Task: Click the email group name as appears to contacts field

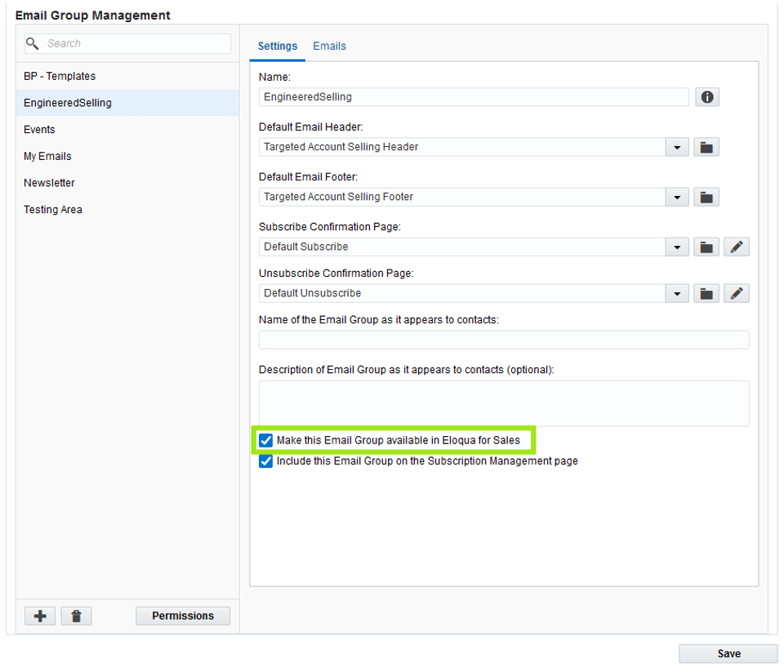Action: click(x=504, y=340)
